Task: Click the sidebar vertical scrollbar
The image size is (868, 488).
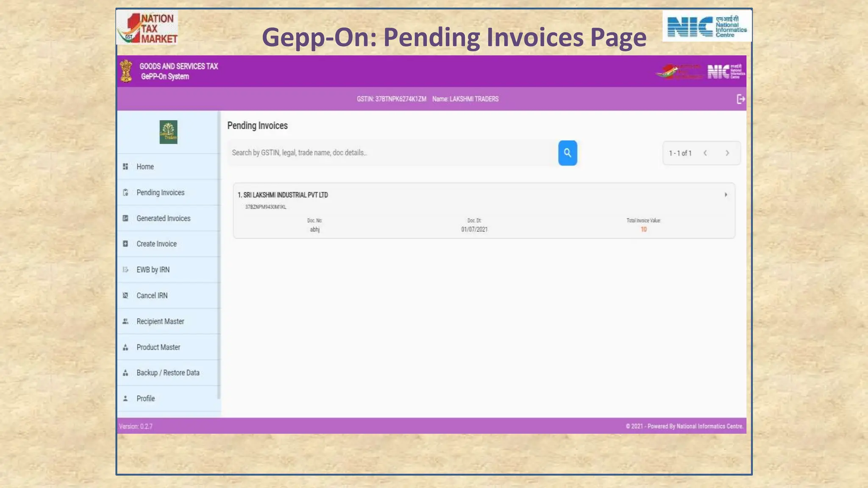Action: [219, 255]
